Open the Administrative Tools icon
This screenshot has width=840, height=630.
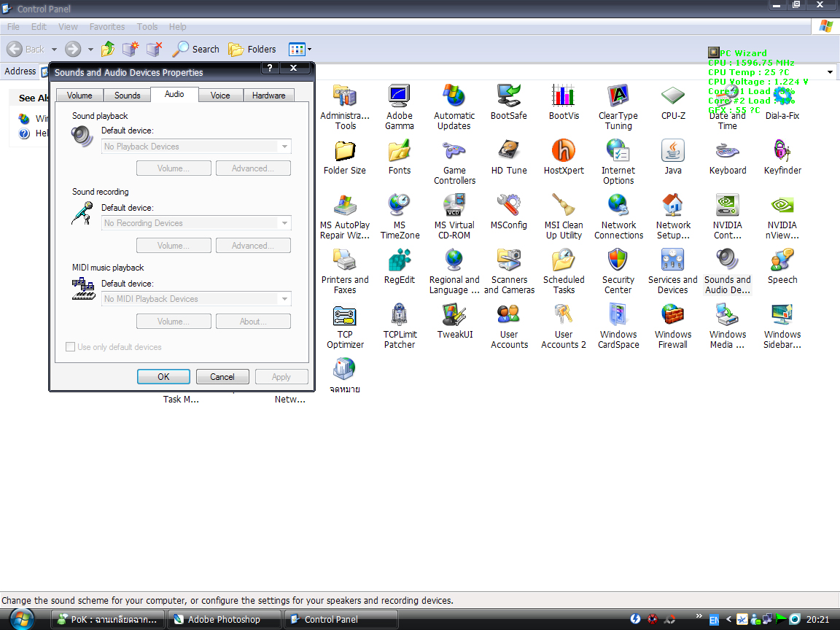(345, 106)
